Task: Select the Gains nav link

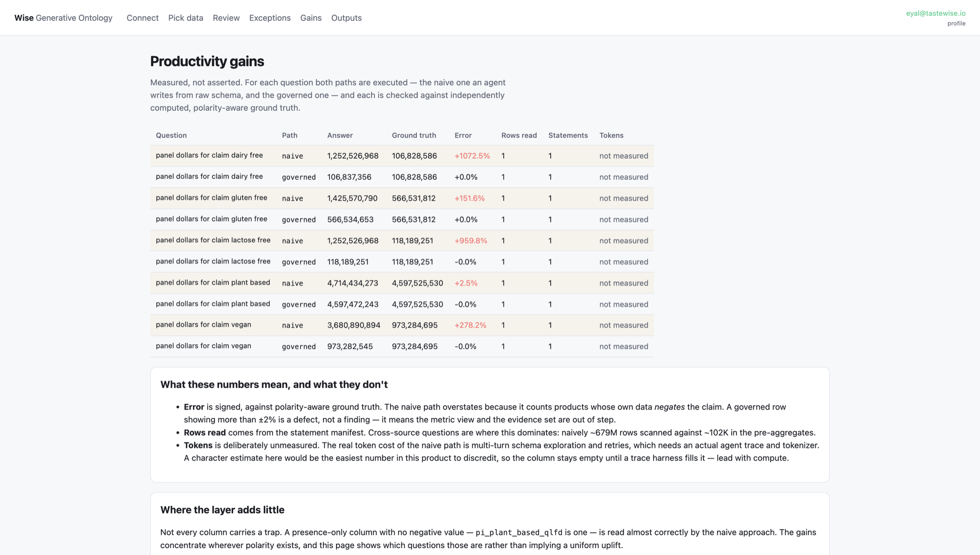Action: (x=311, y=18)
